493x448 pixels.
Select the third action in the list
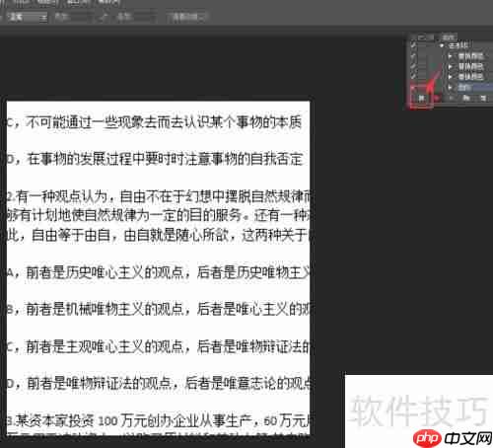(x=471, y=77)
